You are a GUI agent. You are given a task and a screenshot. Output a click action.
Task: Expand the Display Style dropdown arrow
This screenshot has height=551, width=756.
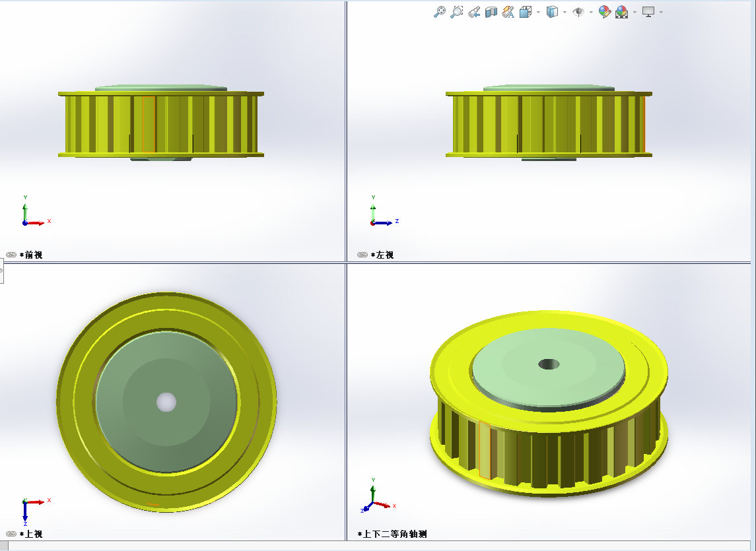pos(565,12)
